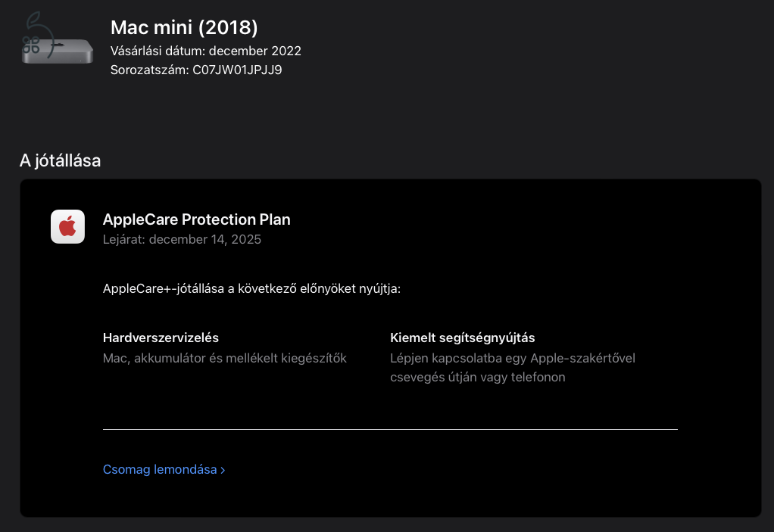Click the word Lejárat in the plan card
774x532 pixels.
(123, 240)
